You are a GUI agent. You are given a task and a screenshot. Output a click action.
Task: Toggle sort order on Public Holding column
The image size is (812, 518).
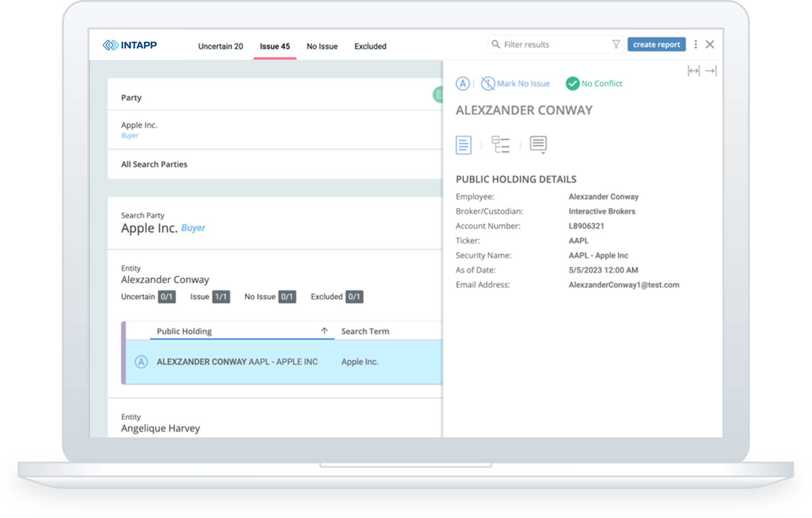[x=324, y=331]
